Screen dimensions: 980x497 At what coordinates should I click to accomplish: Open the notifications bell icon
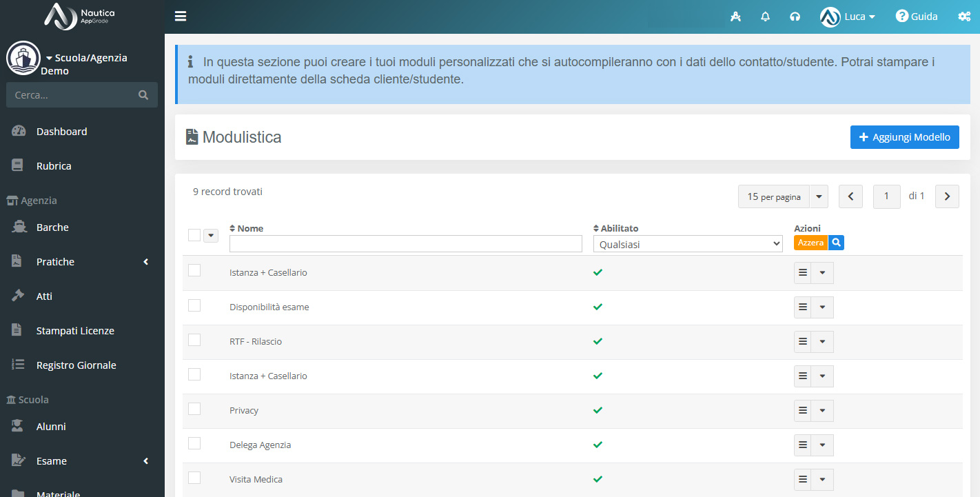pyautogui.click(x=765, y=17)
